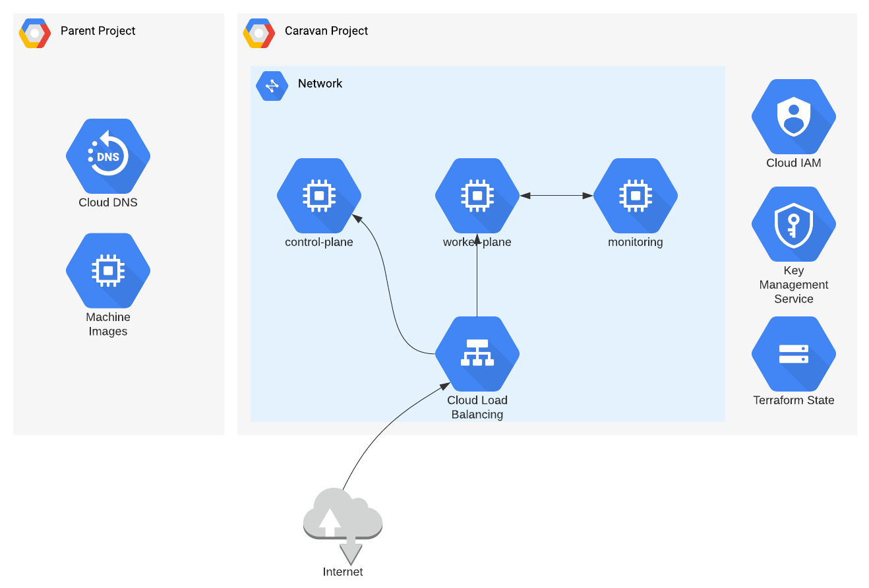Click the "control-plane" label
This screenshot has width=869, height=588.
click(x=319, y=242)
